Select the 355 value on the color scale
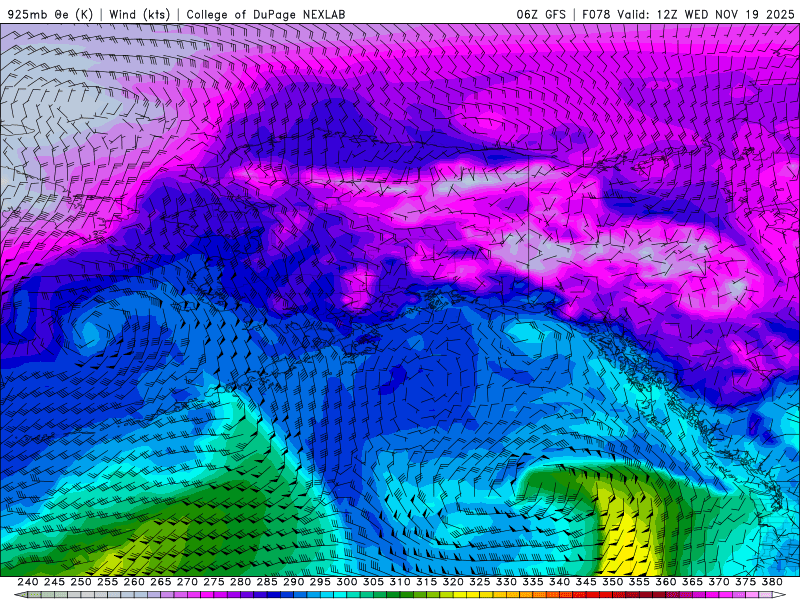The image size is (800, 600). (638, 582)
